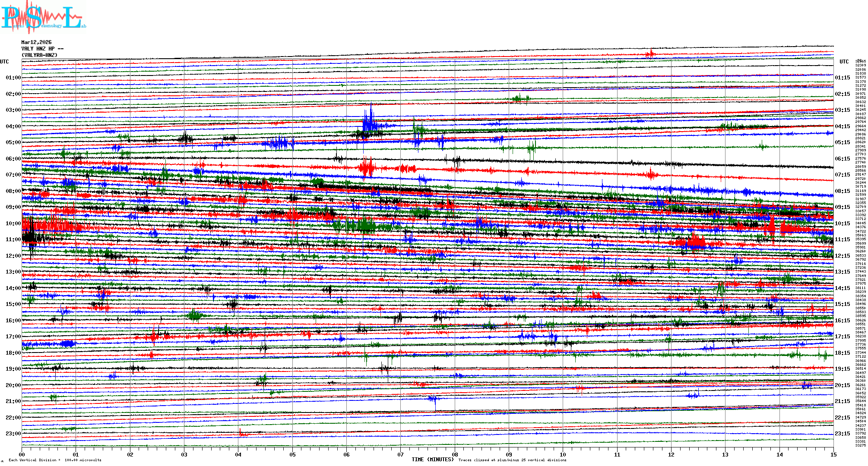Select the 23:00 hour label on left
Image resolution: width=868 pixels, height=466 pixels.
click(x=13, y=434)
